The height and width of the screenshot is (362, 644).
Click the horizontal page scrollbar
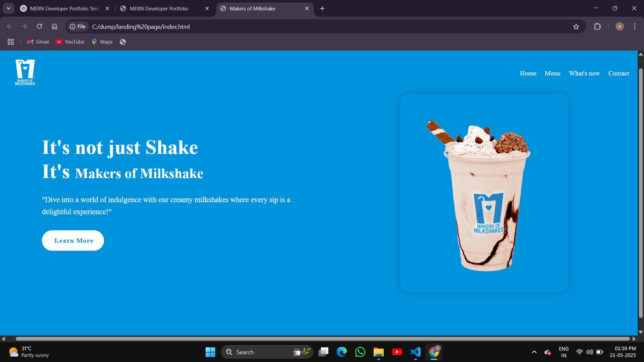click(x=322, y=339)
